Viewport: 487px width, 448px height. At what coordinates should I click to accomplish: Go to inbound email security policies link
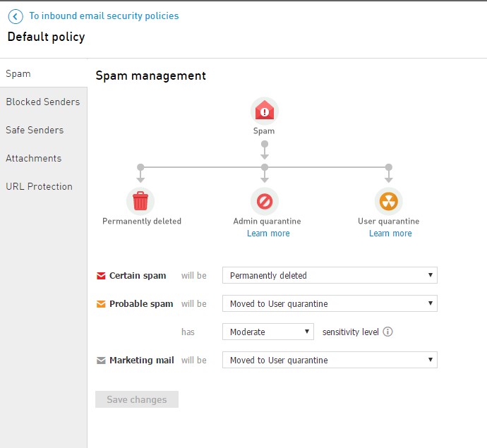[x=104, y=16]
